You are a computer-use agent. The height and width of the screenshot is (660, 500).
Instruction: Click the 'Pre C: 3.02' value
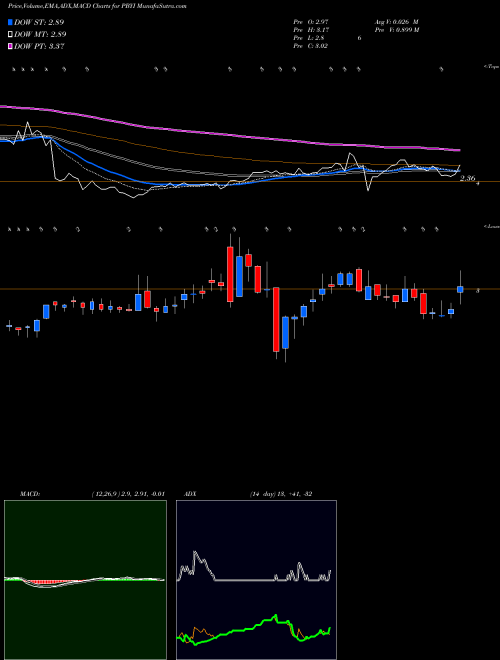(x=311, y=46)
